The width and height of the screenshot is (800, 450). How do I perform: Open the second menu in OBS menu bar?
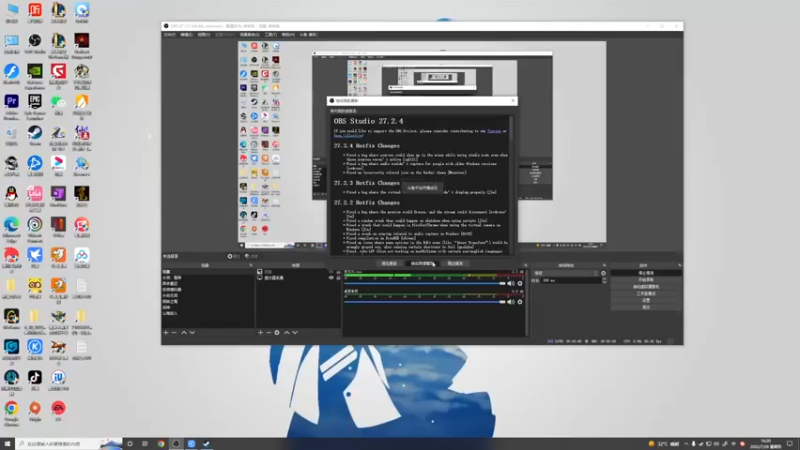coord(186,35)
